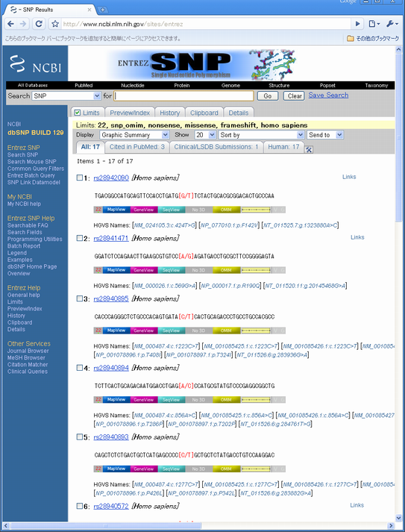
Task: Click the SeqView icon for rs28940895
Action: pos(172,331)
